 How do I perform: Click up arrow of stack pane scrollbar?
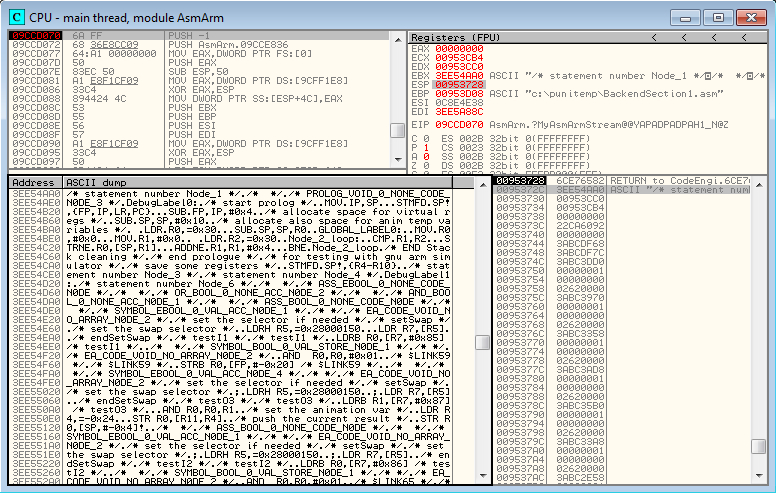(759, 185)
